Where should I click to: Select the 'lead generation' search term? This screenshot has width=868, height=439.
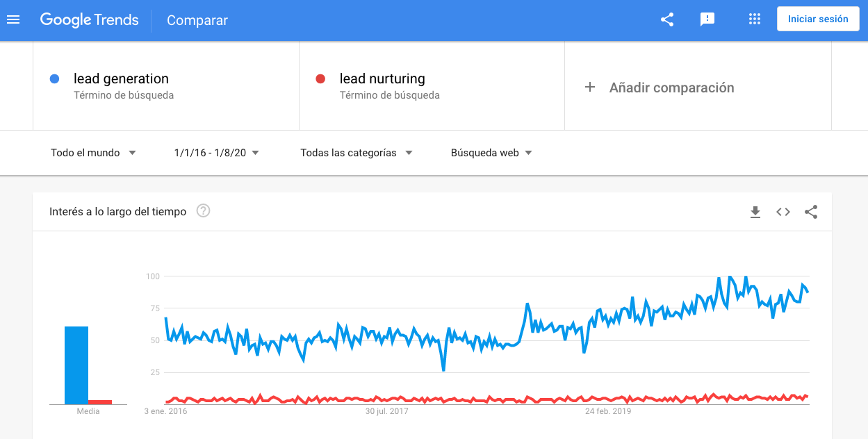121,78
